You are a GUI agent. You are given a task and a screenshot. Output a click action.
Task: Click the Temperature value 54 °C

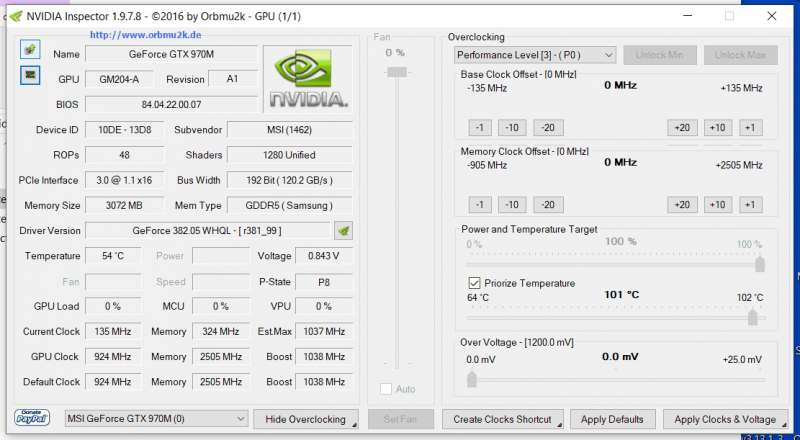pyautogui.click(x=113, y=256)
